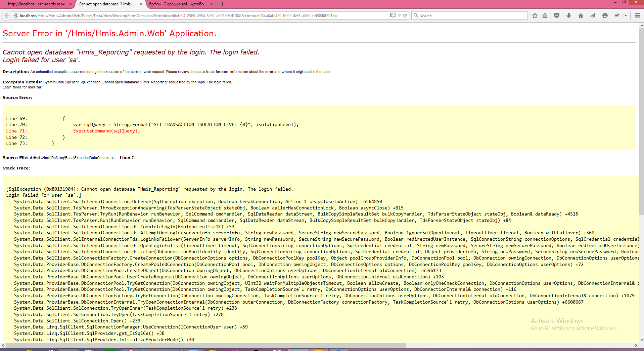
Task: Switch to the Georgian-titled third tab
Action: tap(178, 4)
